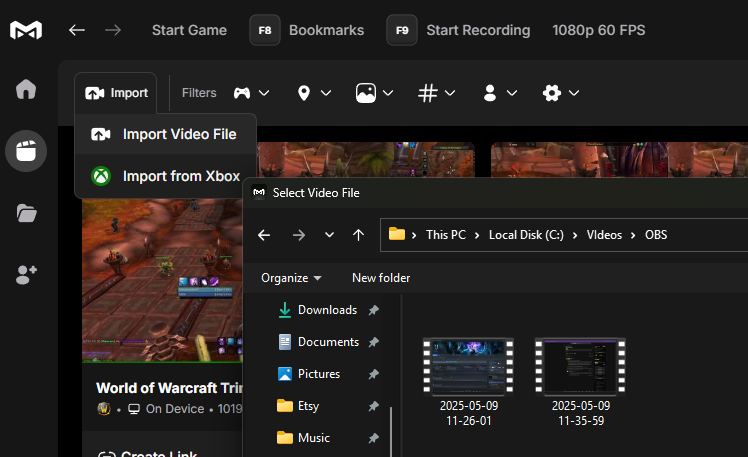Open Downloads in the navigation pane
The height and width of the screenshot is (457, 748).
pyautogui.click(x=327, y=310)
